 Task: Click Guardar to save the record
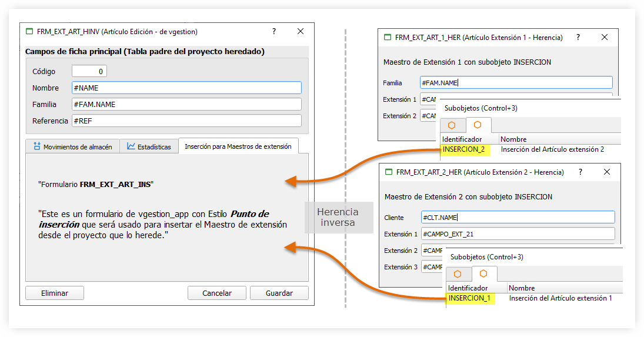[279, 293]
